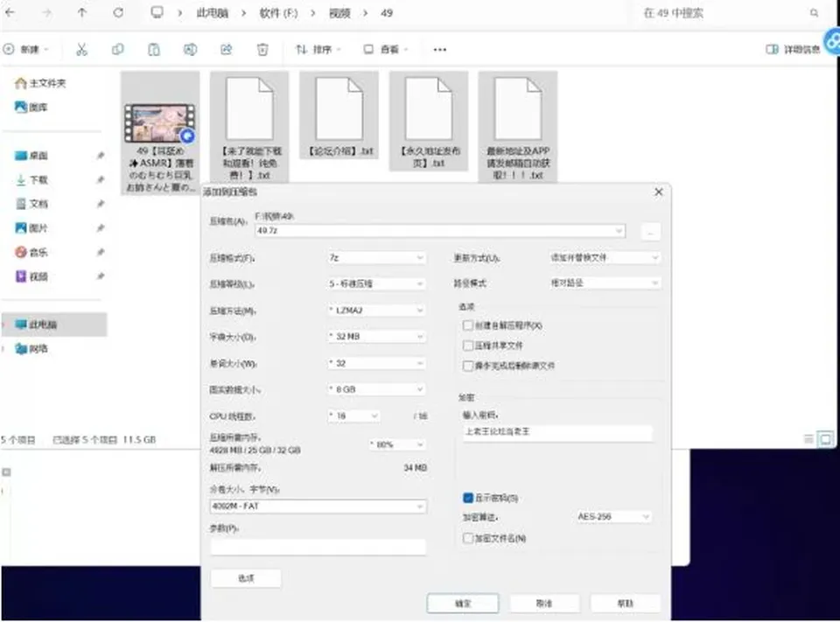The image size is (840, 622).
Task: Open the 排序 Sort menu
Action: point(318,50)
